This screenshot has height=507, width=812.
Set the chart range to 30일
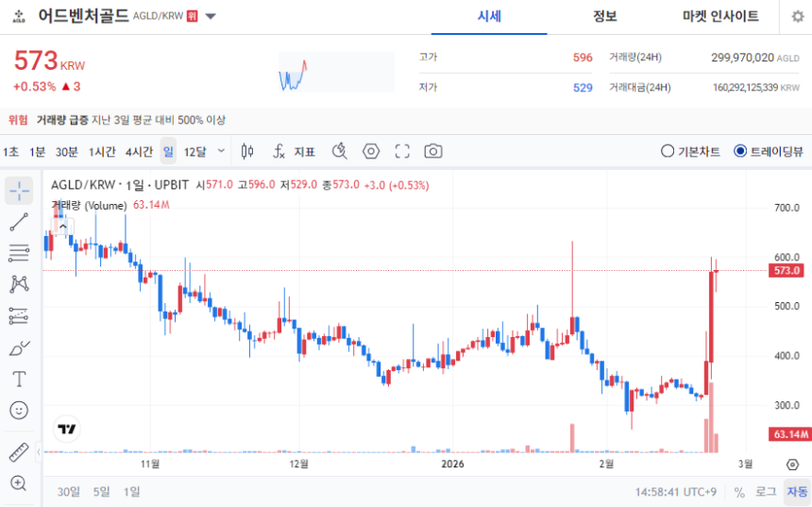tap(68, 492)
